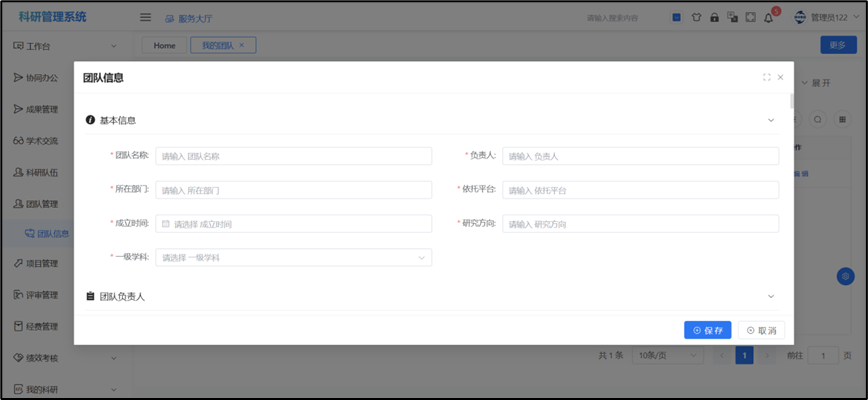Click the 团队名称 input field
The height and width of the screenshot is (400, 868).
click(x=293, y=156)
